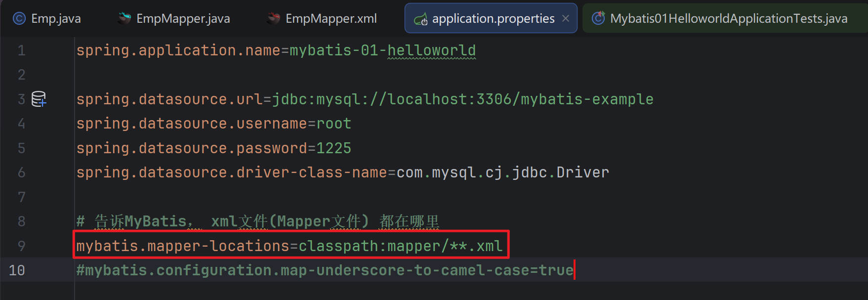Click the application.properties Spring config icon

(420, 19)
